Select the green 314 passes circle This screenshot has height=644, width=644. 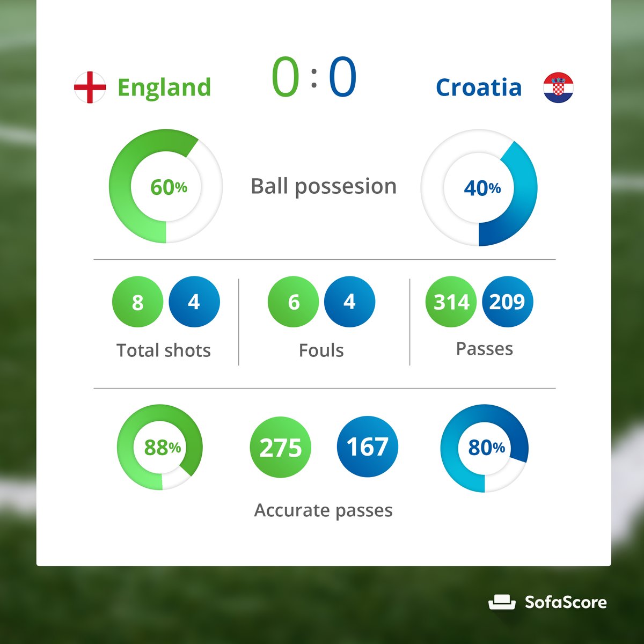(451, 302)
